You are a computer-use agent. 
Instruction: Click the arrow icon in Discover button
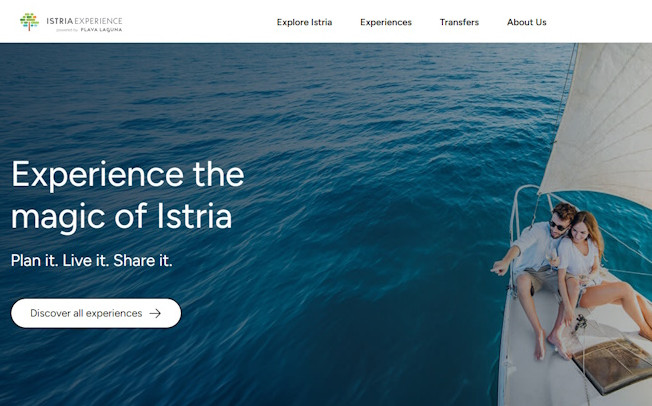pyautogui.click(x=155, y=313)
